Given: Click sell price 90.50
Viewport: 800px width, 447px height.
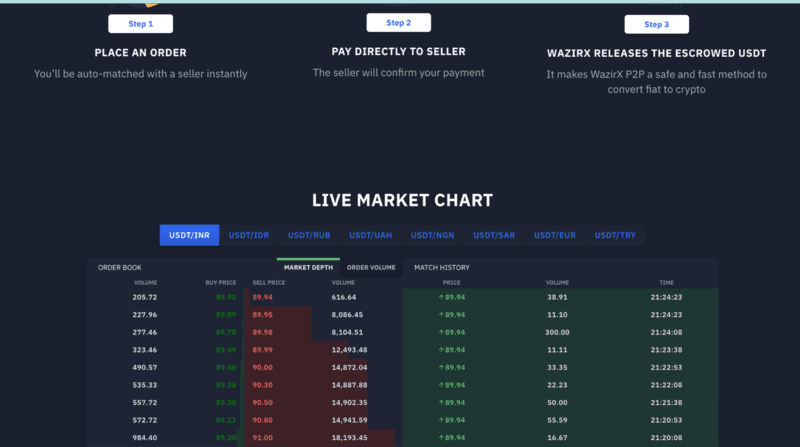Looking at the screenshot, I should tap(262, 403).
